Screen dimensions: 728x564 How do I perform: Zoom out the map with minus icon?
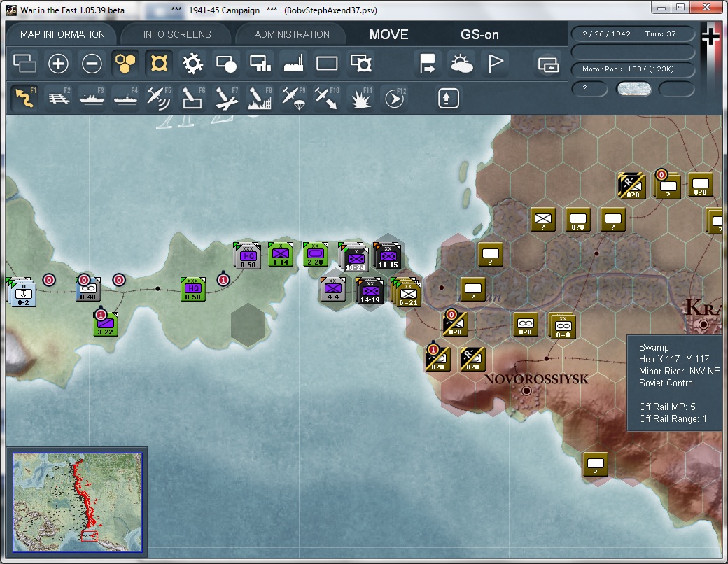point(92,64)
